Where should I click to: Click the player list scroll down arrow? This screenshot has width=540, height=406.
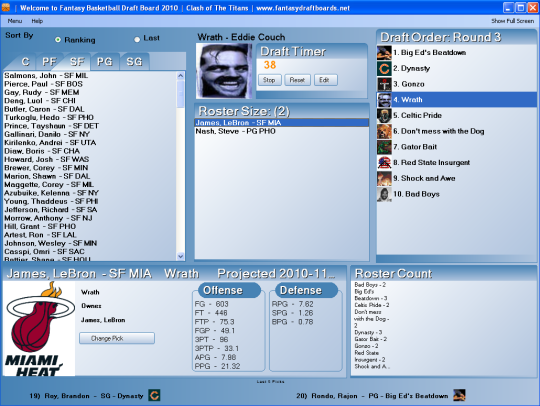click(x=180, y=256)
